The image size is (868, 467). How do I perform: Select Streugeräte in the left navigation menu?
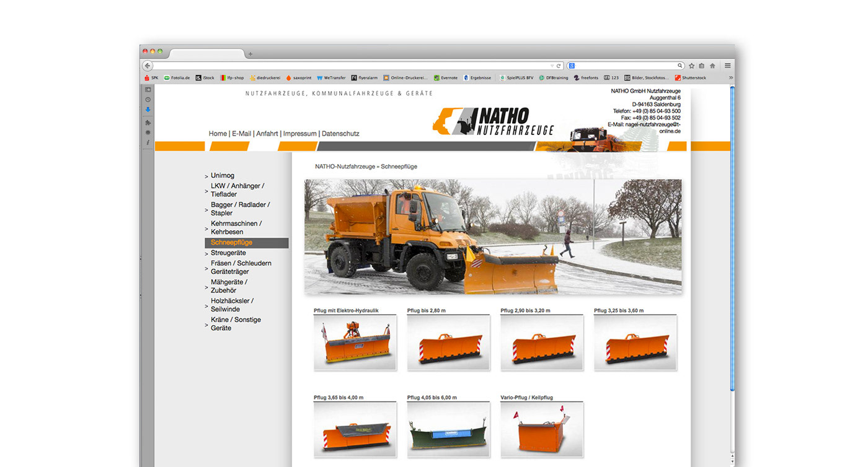[x=228, y=253]
